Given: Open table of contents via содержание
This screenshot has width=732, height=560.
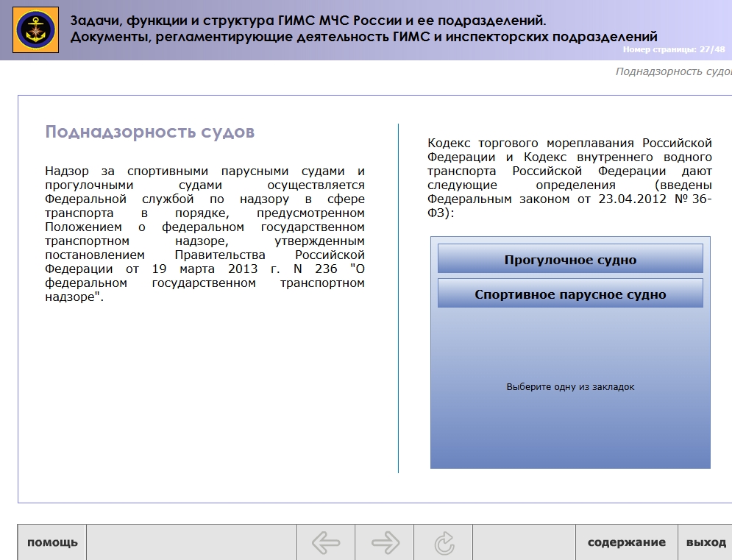Looking at the screenshot, I should click(x=627, y=542).
